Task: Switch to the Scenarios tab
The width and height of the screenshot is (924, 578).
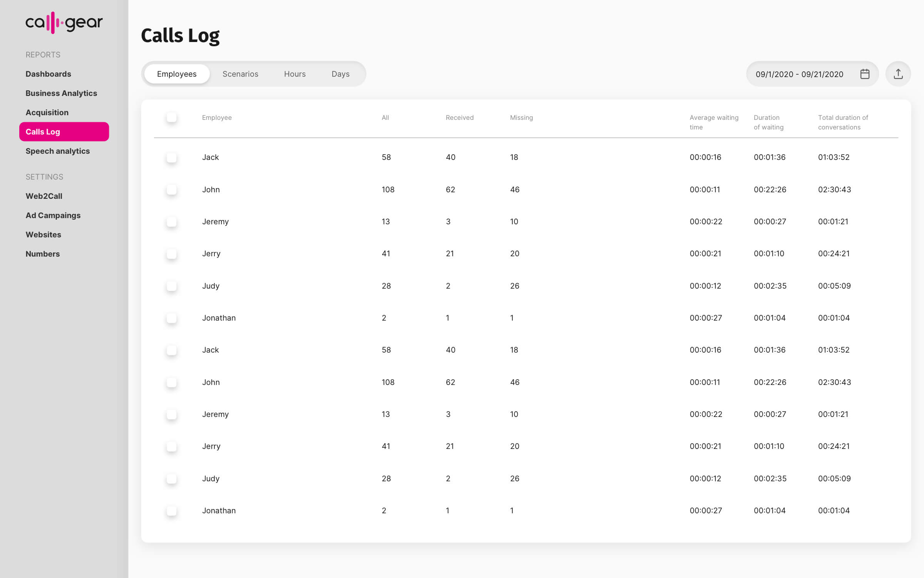Action: click(x=240, y=74)
